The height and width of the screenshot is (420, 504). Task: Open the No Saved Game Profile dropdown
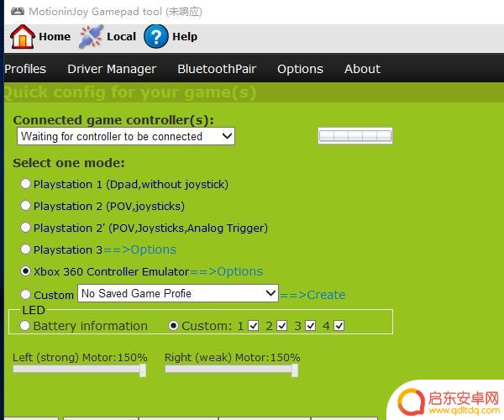pos(178,293)
